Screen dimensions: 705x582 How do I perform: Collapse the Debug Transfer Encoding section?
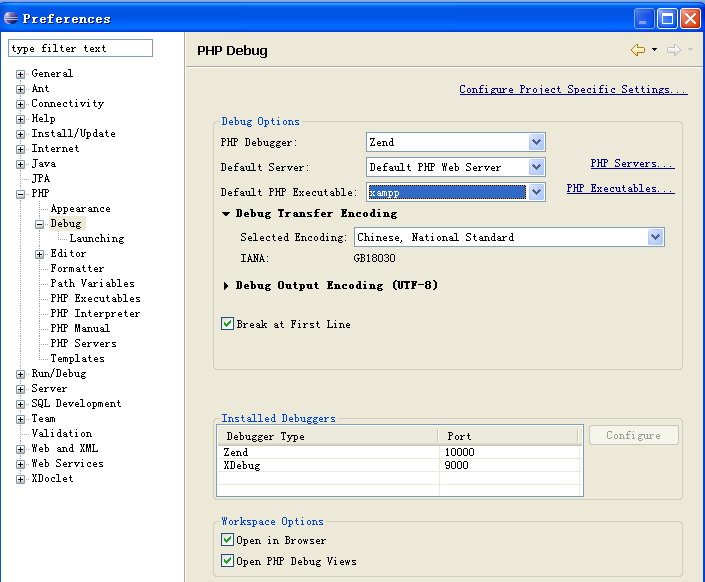[226, 214]
